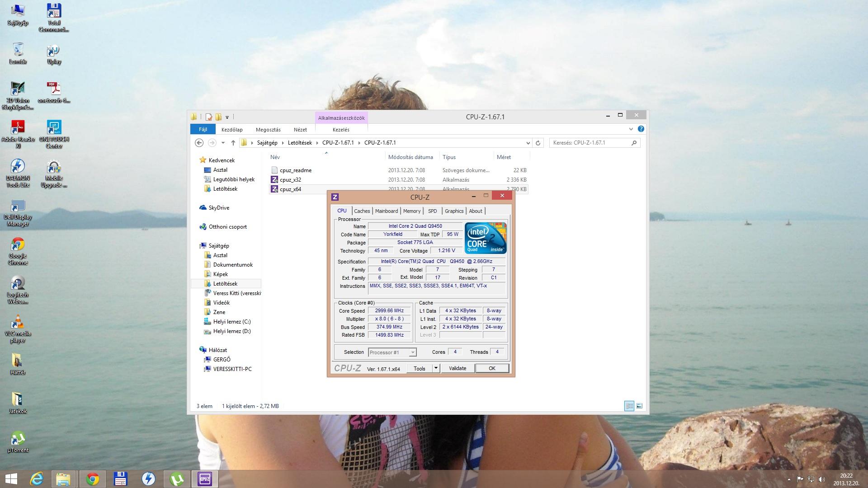Select the SPD tab in CPU-Z
Screen dimensions: 868x488
433,211
